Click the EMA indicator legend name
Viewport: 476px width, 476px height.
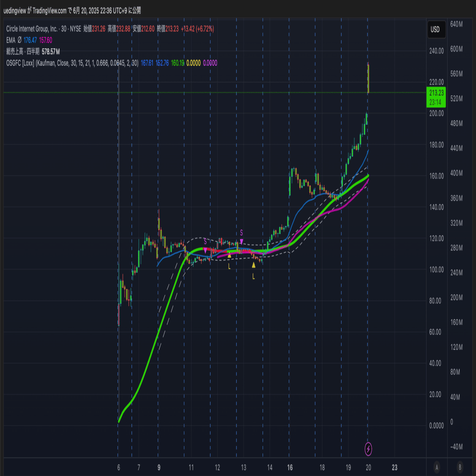click(10, 40)
